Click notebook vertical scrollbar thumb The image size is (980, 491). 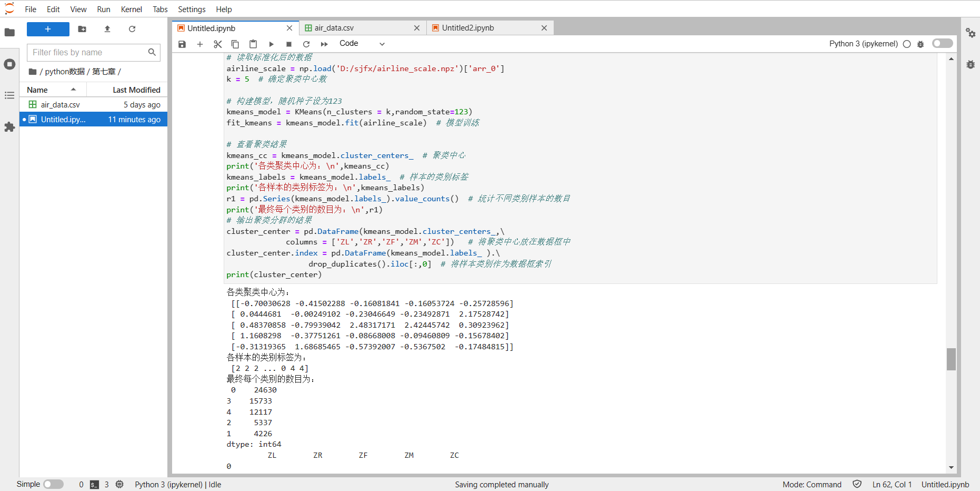click(951, 359)
